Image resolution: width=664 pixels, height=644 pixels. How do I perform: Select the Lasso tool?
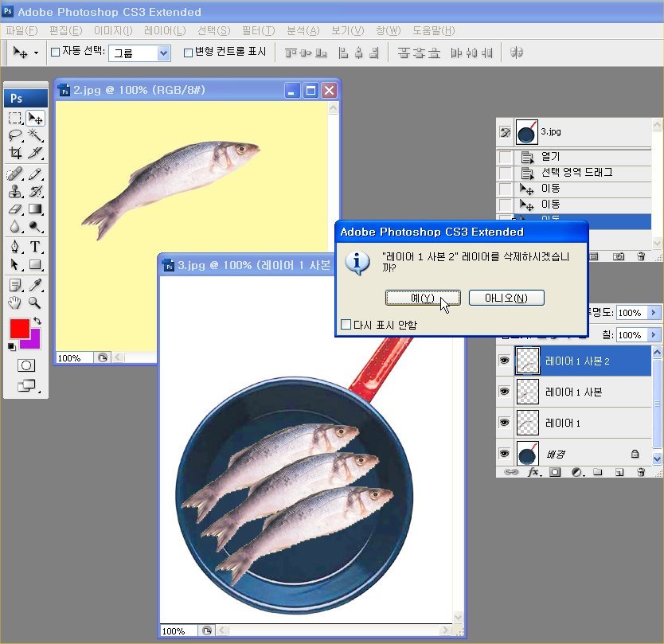click(x=15, y=135)
